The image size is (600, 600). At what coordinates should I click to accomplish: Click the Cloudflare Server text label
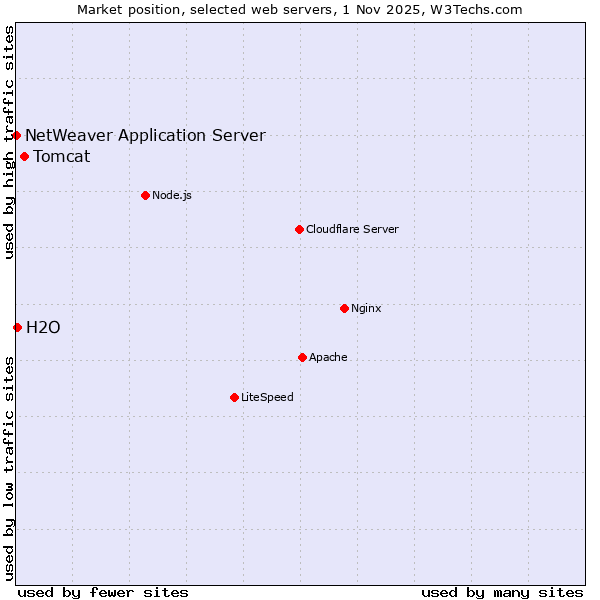pyautogui.click(x=352, y=229)
